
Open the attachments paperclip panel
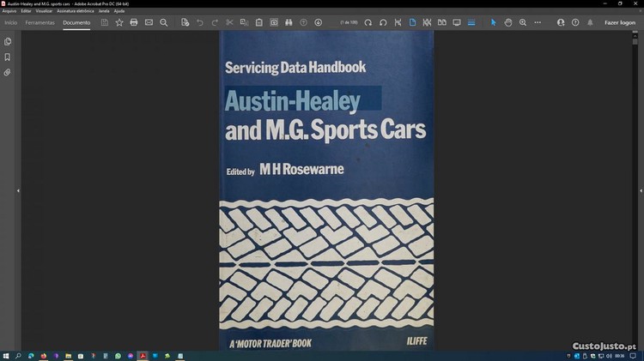pyautogui.click(x=8, y=73)
